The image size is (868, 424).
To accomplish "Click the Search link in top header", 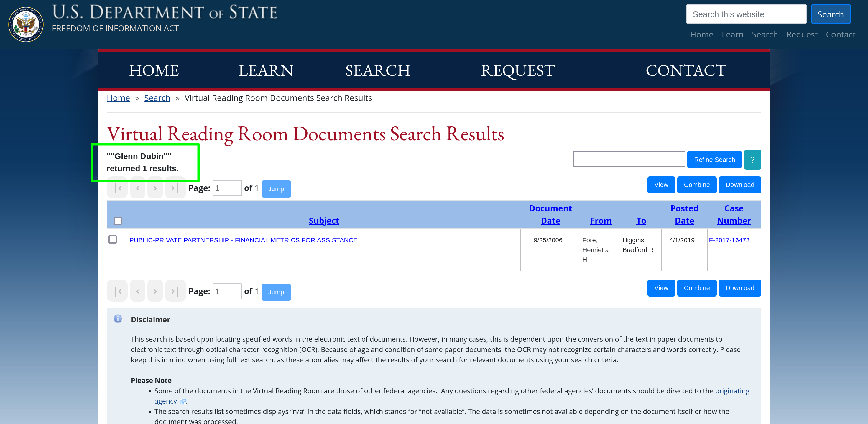I will tap(765, 34).
